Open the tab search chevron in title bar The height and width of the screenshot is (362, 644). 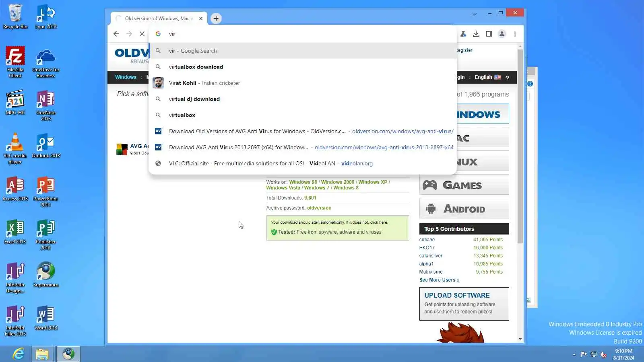[x=475, y=14]
